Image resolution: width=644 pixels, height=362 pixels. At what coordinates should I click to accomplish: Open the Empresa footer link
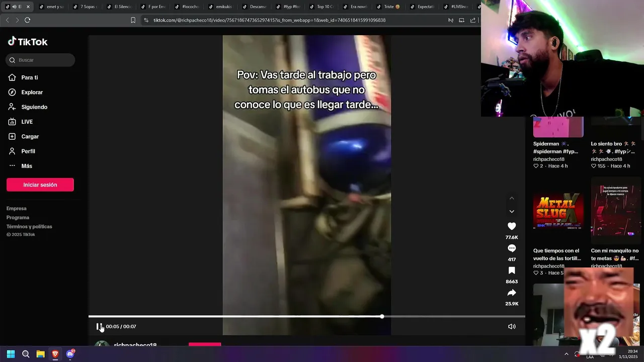pos(17,208)
